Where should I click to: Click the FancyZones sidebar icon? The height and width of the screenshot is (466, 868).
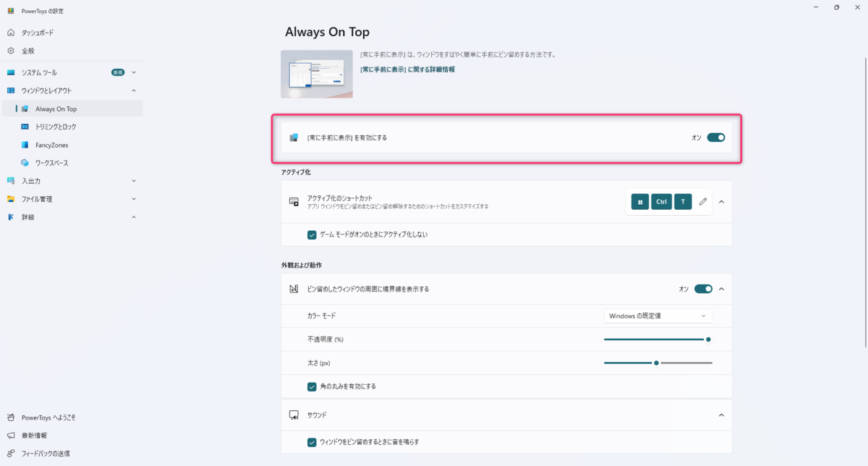point(25,145)
